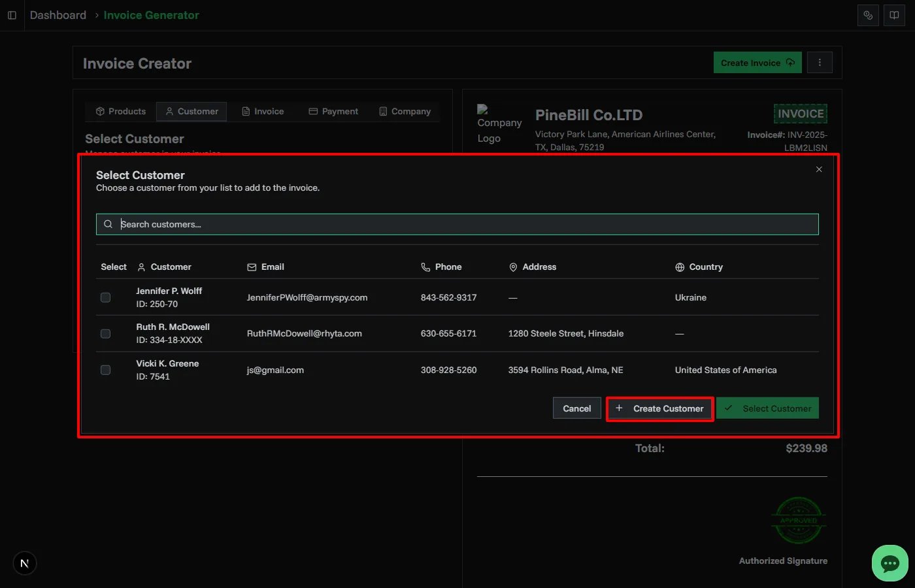
Task: Click the theme icon in top bar
Action: (x=868, y=15)
